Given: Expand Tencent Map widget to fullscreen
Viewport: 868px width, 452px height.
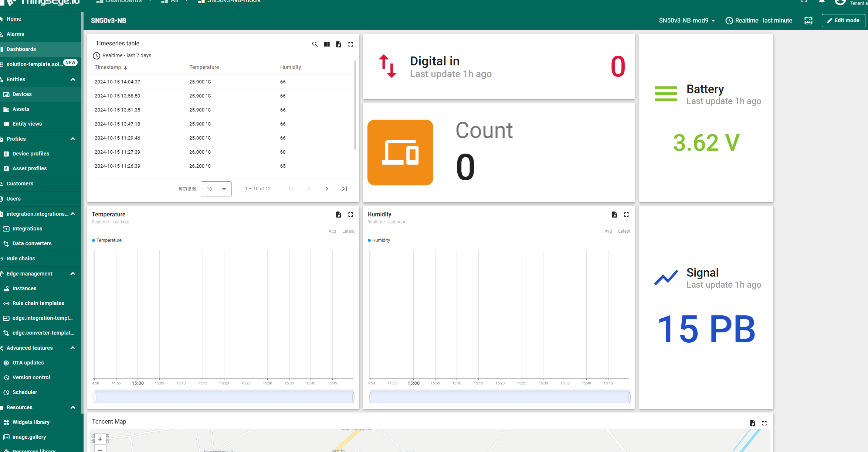Looking at the screenshot, I should click(764, 423).
